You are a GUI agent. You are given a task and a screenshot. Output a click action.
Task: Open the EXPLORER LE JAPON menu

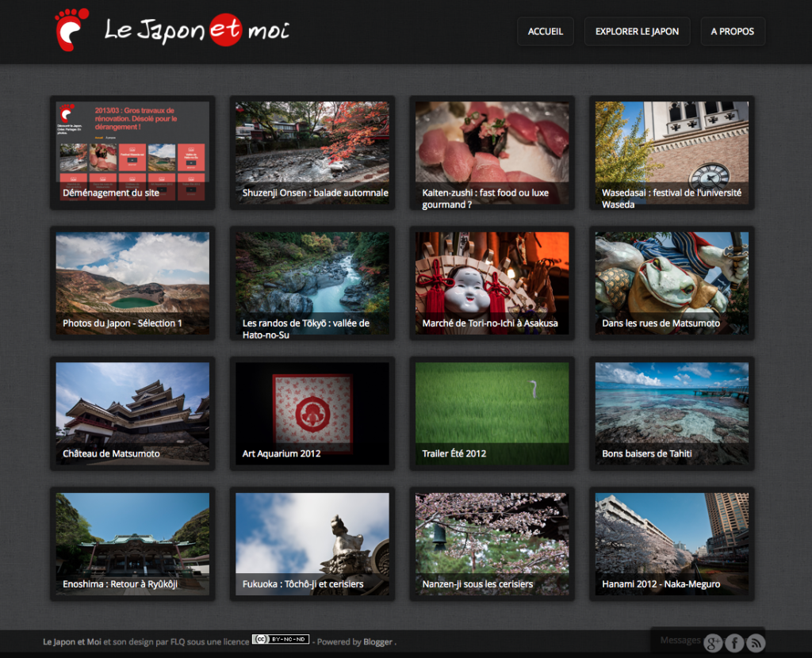(637, 32)
